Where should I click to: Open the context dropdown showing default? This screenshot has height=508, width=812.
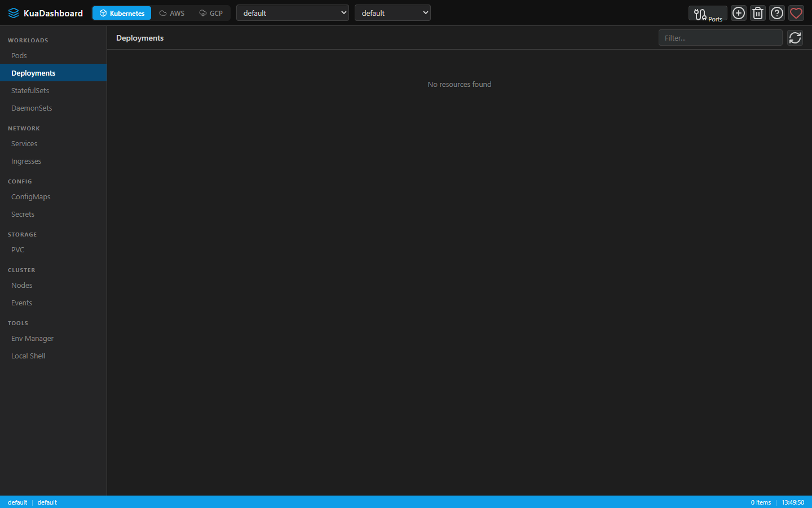(x=293, y=13)
